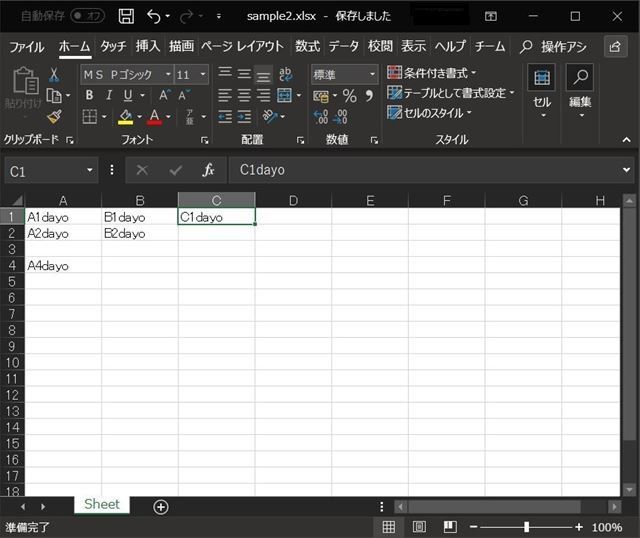The image size is (640, 538).
Task: Click the Undo arrow icon
Action: (153, 16)
